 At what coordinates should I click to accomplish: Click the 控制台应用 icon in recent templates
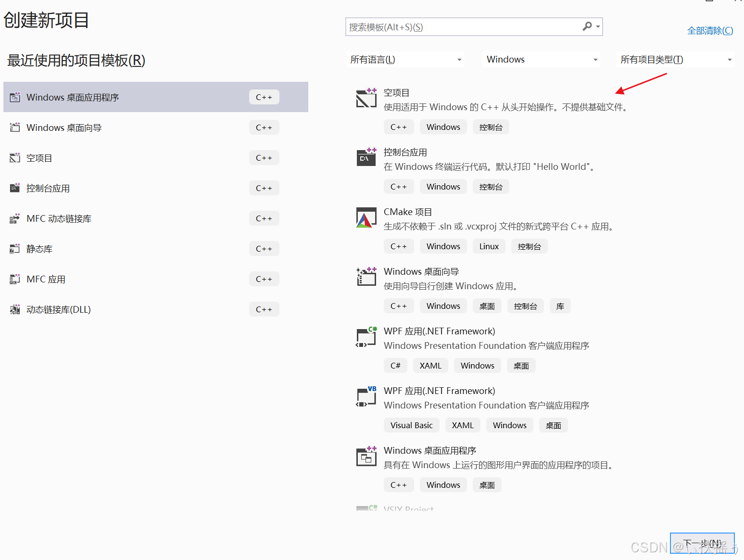coord(15,188)
